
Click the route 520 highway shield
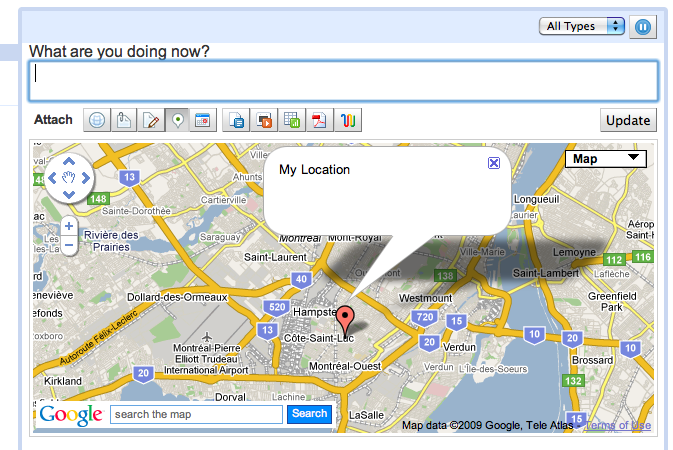pos(277,307)
